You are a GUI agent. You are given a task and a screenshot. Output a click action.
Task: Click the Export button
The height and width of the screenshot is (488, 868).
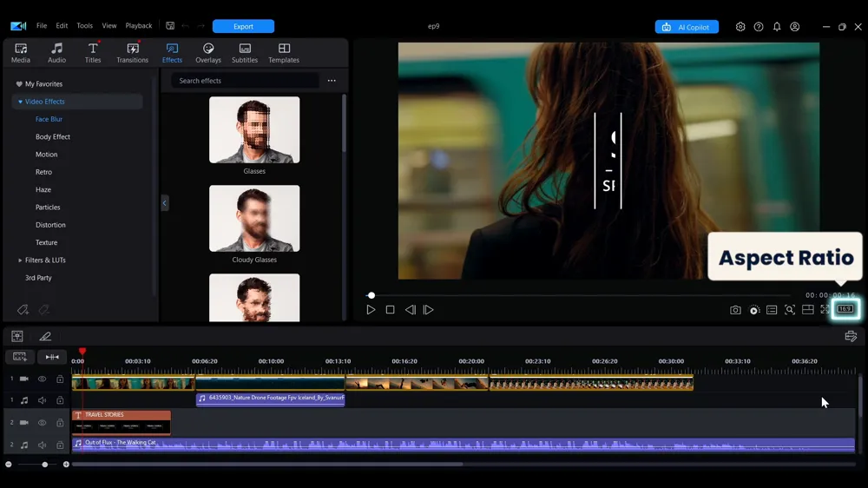(x=243, y=27)
